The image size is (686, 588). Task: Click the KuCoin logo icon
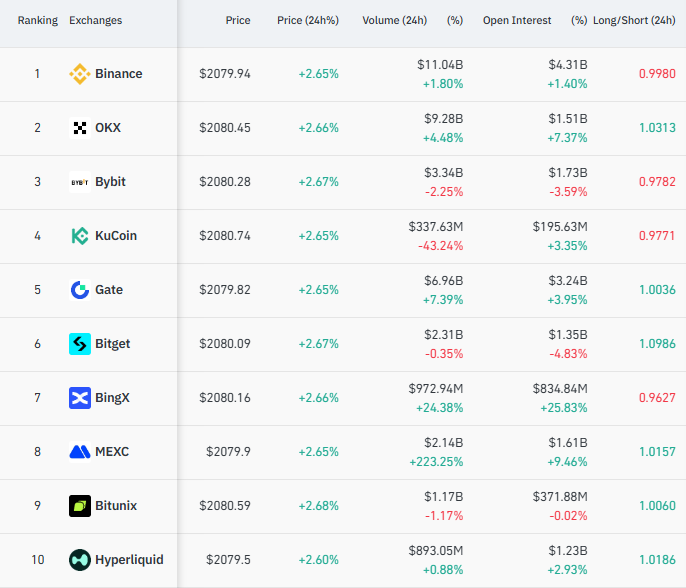pos(80,236)
